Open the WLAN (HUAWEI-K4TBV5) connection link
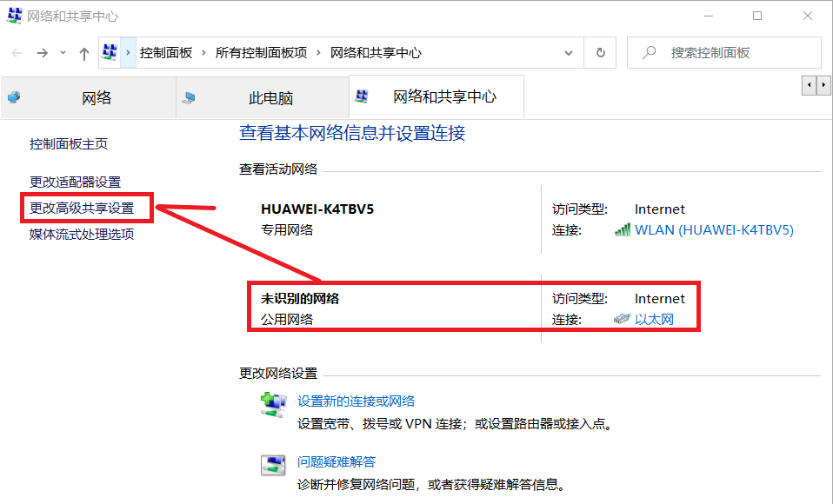The width and height of the screenshot is (833, 504). point(714,230)
